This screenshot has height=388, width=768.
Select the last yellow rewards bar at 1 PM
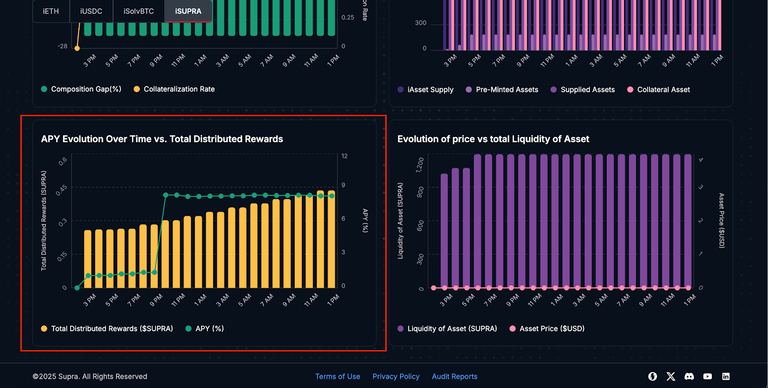[332, 239]
